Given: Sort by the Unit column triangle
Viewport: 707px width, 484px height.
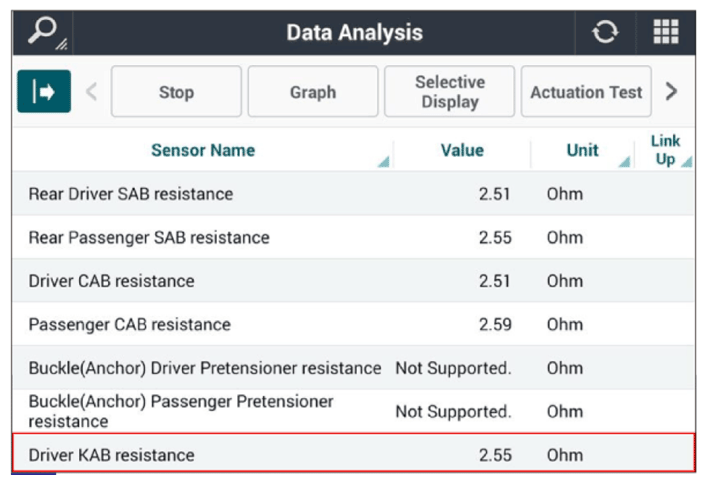Looking at the screenshot, I should tap(624, 161).
